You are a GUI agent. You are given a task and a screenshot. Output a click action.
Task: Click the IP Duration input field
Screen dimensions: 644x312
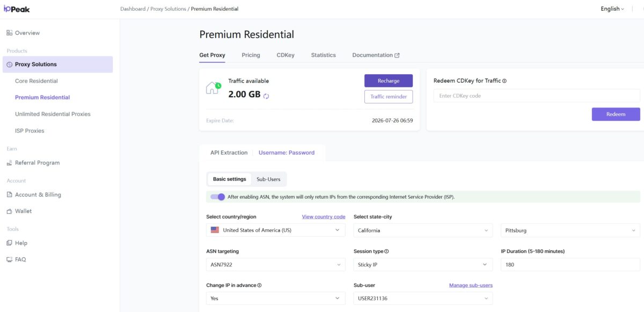[570, 265]
